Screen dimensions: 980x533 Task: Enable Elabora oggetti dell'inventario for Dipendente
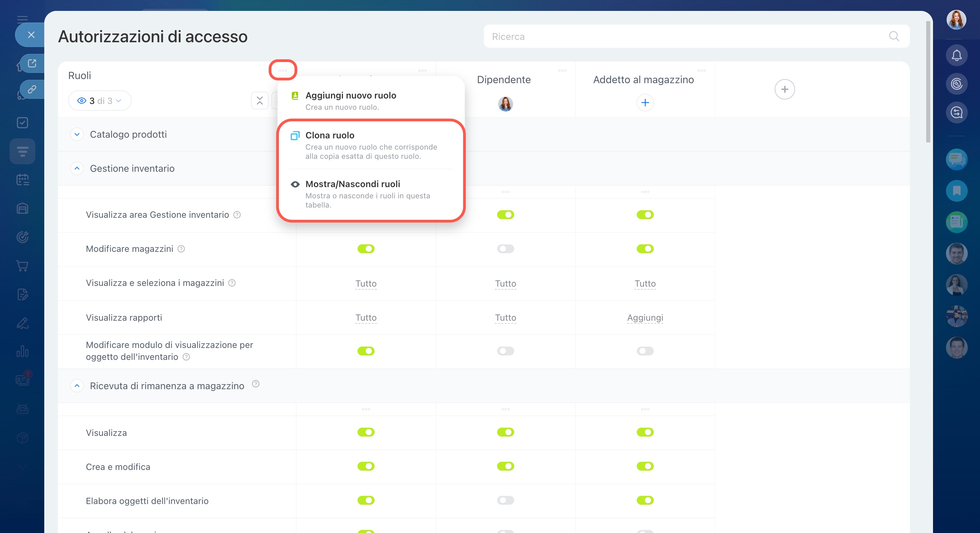click(505, 500)
